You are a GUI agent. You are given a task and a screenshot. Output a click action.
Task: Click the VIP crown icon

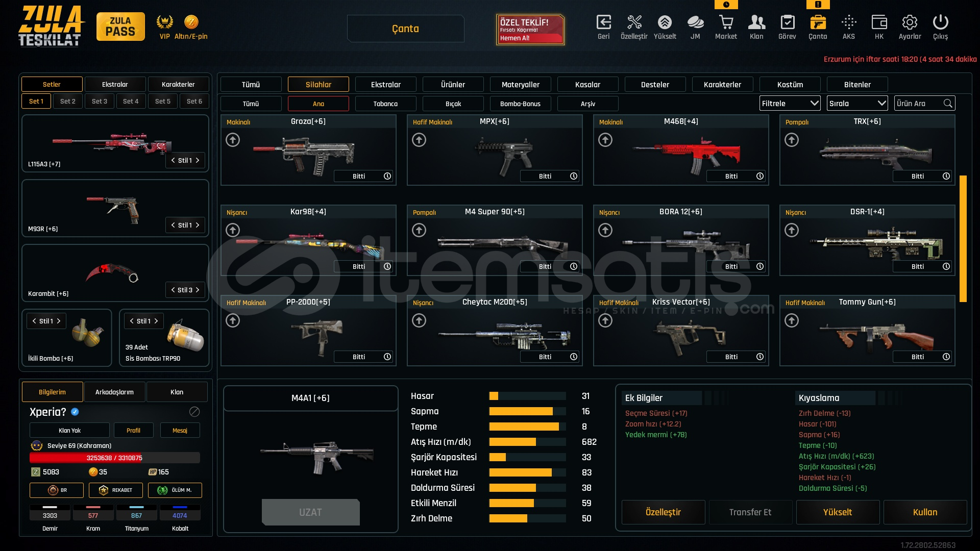(x=164, y=22)
